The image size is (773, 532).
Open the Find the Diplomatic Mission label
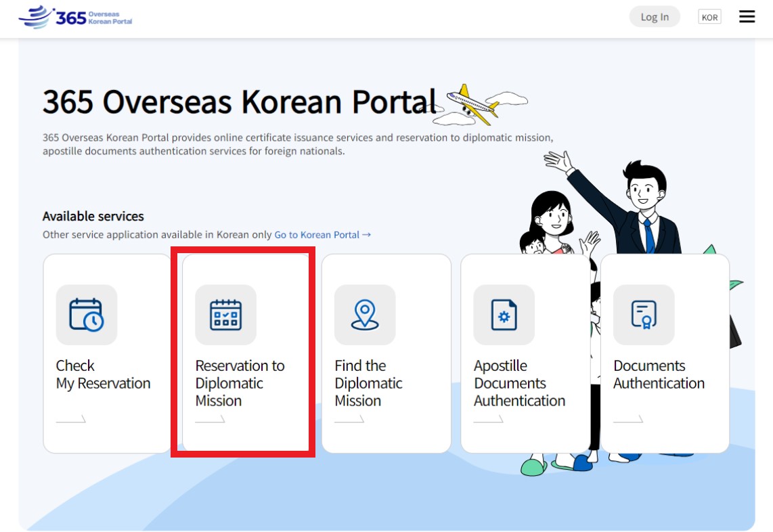pos(368,383)
